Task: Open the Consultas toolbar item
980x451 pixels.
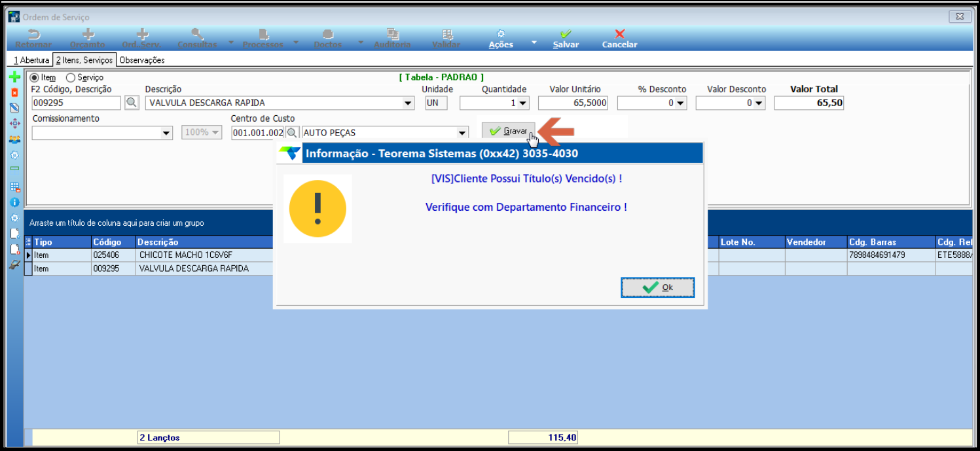Action: [197, 39]
